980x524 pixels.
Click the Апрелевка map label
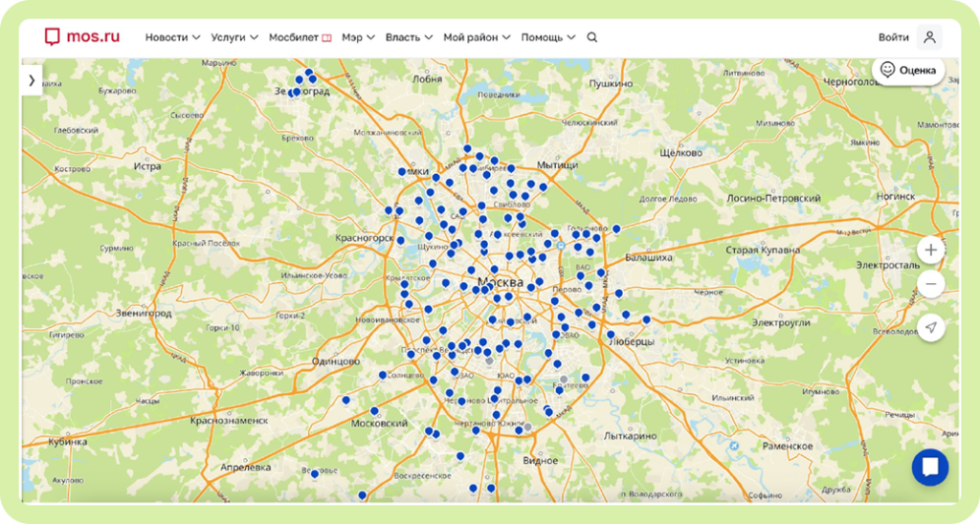point(246,468)
